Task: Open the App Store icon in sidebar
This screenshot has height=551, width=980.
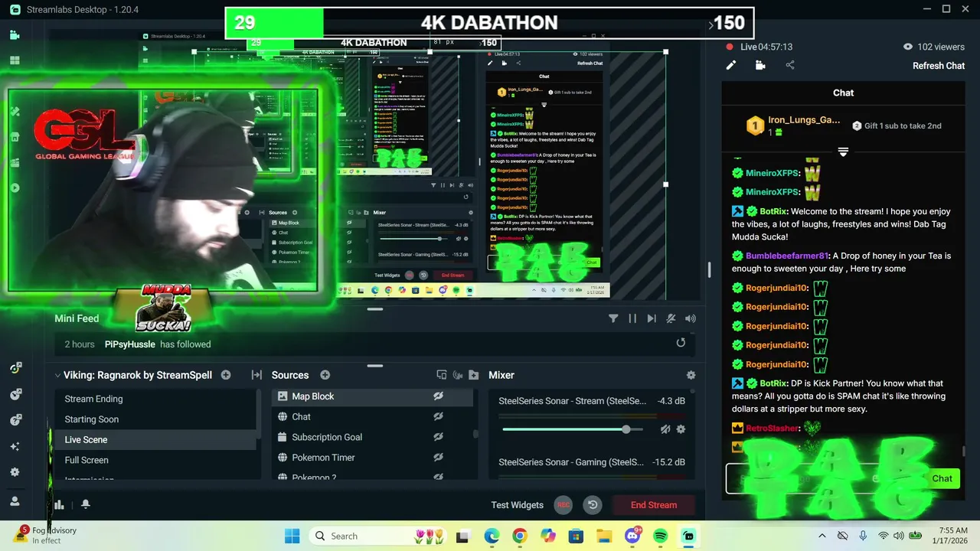Action: pos(15,137)
